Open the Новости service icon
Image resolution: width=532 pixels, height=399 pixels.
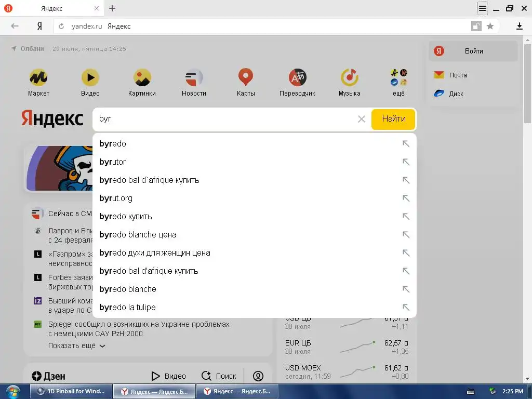point(194,78)
